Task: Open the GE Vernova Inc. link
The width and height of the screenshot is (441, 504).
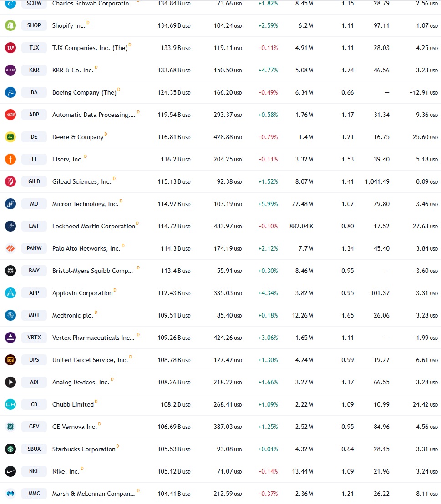Action: (x=75, y=427)
